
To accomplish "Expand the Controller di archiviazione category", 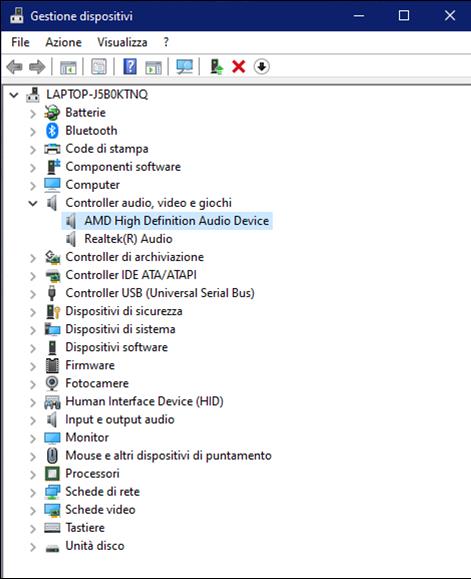I will click(x=33, y=257).
